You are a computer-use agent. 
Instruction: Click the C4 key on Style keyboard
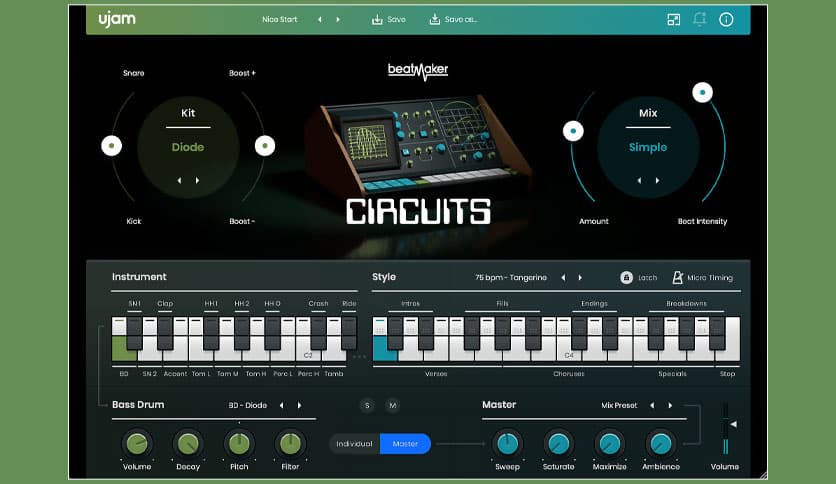pos(569,354)
